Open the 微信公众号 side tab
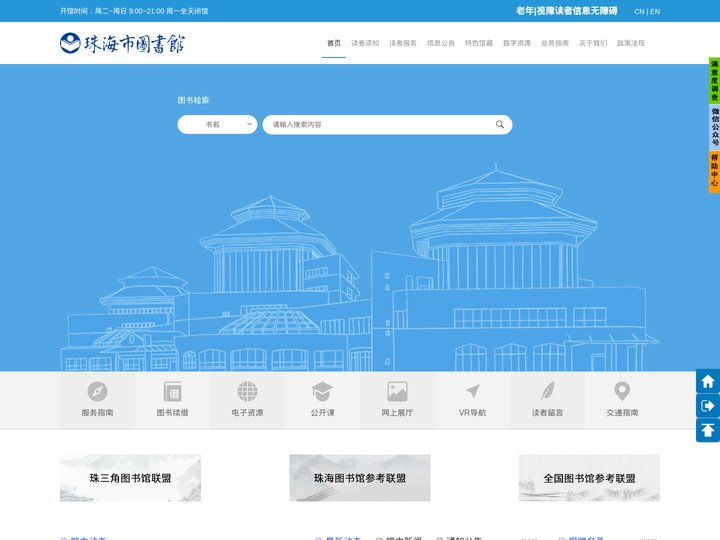720x540 pixels. [x=714, y=127]
